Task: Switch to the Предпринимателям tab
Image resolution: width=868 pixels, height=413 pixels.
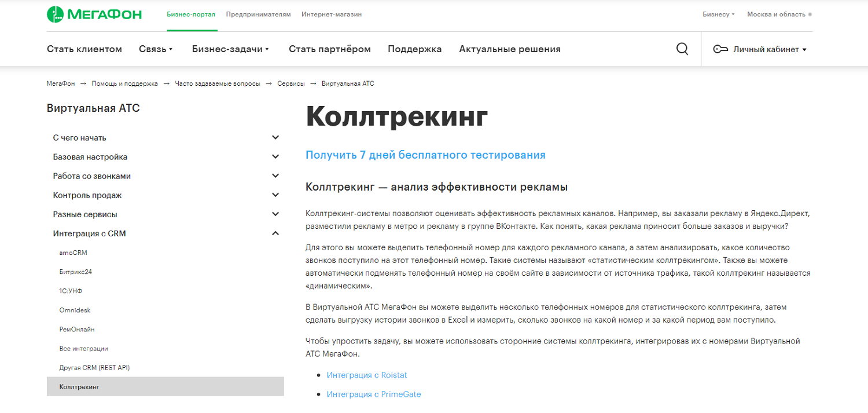Action: click(x=258, y=14)
